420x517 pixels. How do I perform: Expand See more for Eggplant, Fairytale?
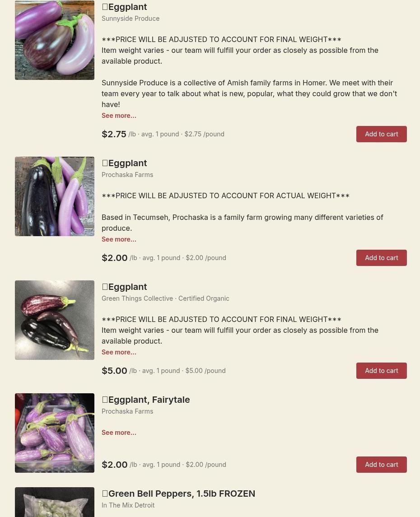tap(119, 432)
